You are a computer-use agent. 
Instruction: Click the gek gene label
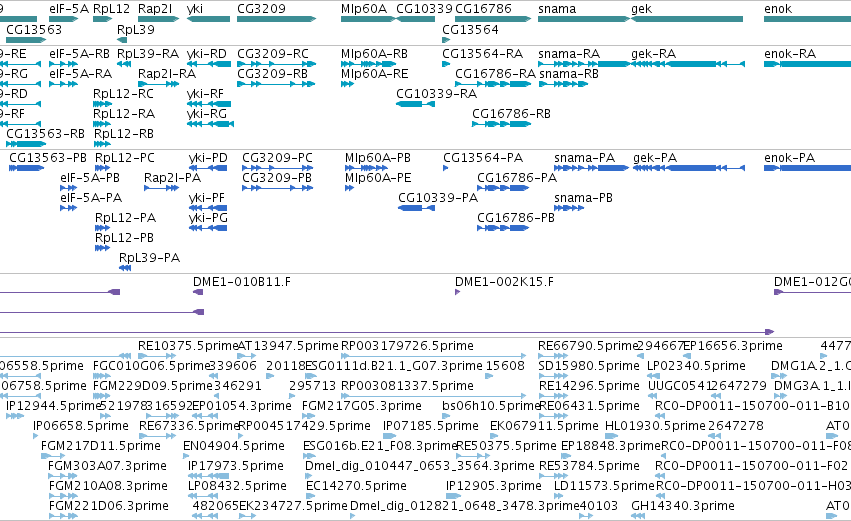pos(642,9)
